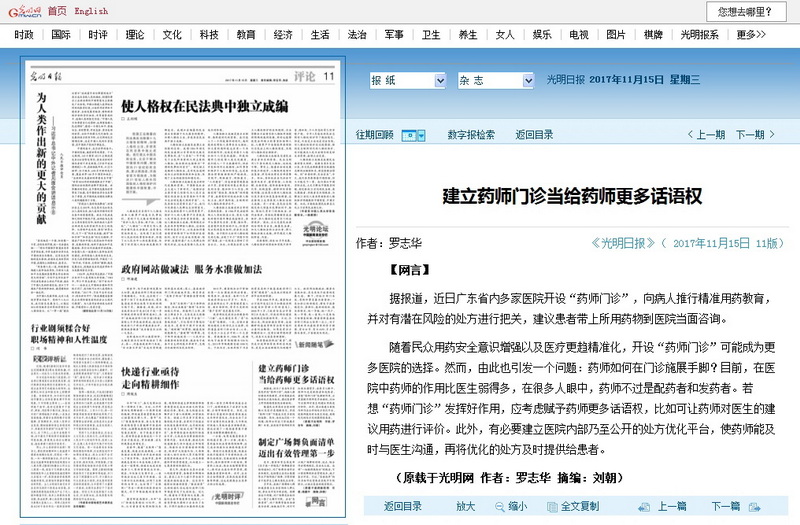Open the 时政 navigation section
Viewport: 800px width, 525px height.
[x=24, y=34]
